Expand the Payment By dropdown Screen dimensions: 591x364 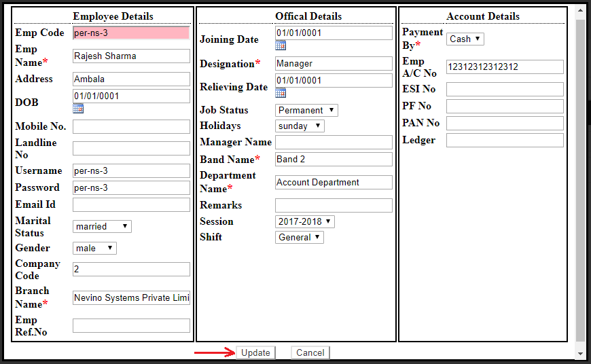click(465, 39)
